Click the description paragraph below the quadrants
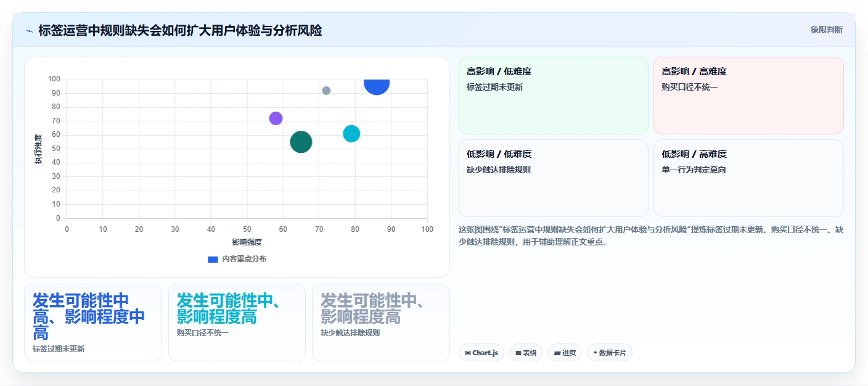Screen dimensions: 868x386 coord(651,236)
